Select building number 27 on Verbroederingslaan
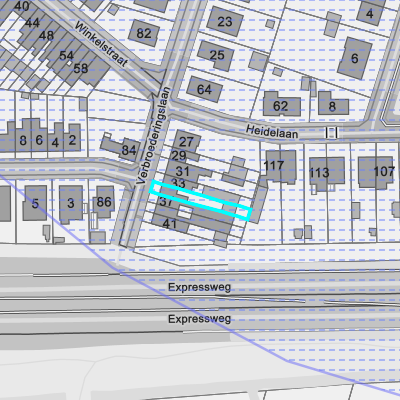This screenshot has width=400, height=400. pos(186,142)
